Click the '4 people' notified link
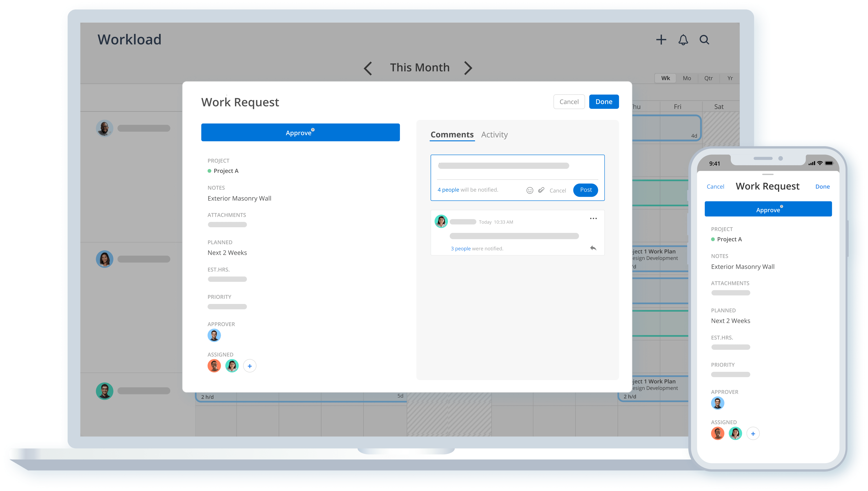Screen dimensions: 868x491 tap(448, 190)
